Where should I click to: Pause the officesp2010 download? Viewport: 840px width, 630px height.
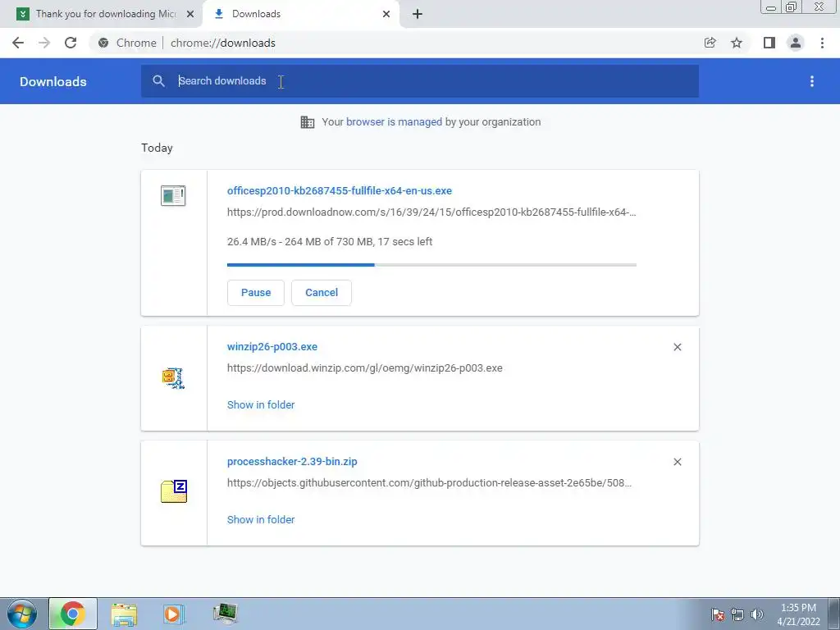point(256,293)
